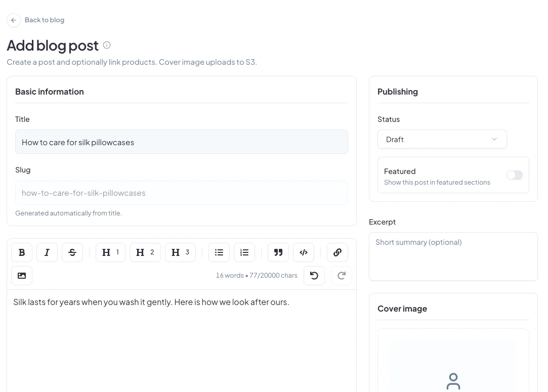Viewport: 548px width, 392px height.
Task: Insert a bulleted list
Action: [x=219, y=252]
